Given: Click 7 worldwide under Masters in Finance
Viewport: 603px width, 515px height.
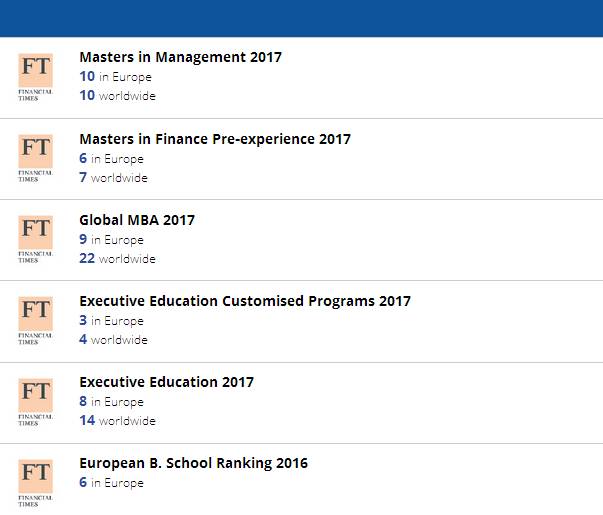Looking at the screenshot, I should (x=113, y=178).
